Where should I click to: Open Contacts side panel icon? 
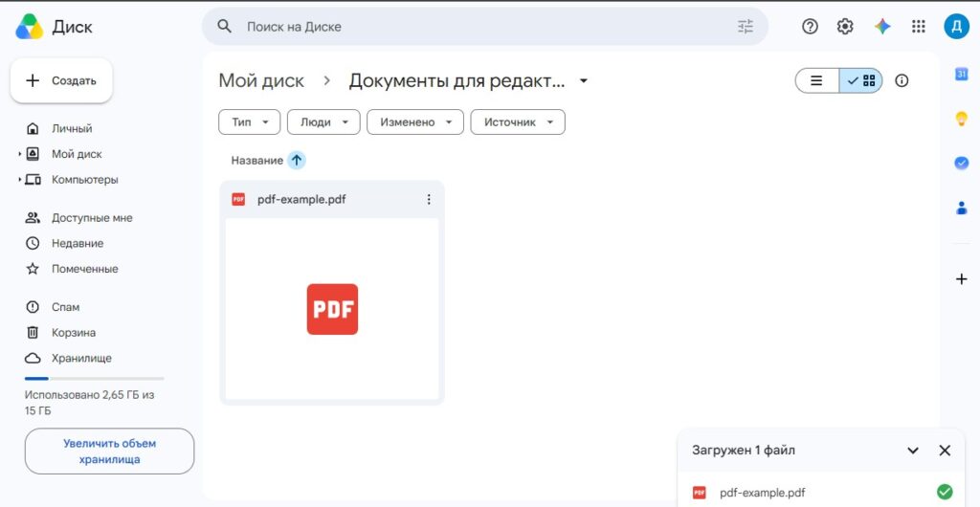coord(961,208)
